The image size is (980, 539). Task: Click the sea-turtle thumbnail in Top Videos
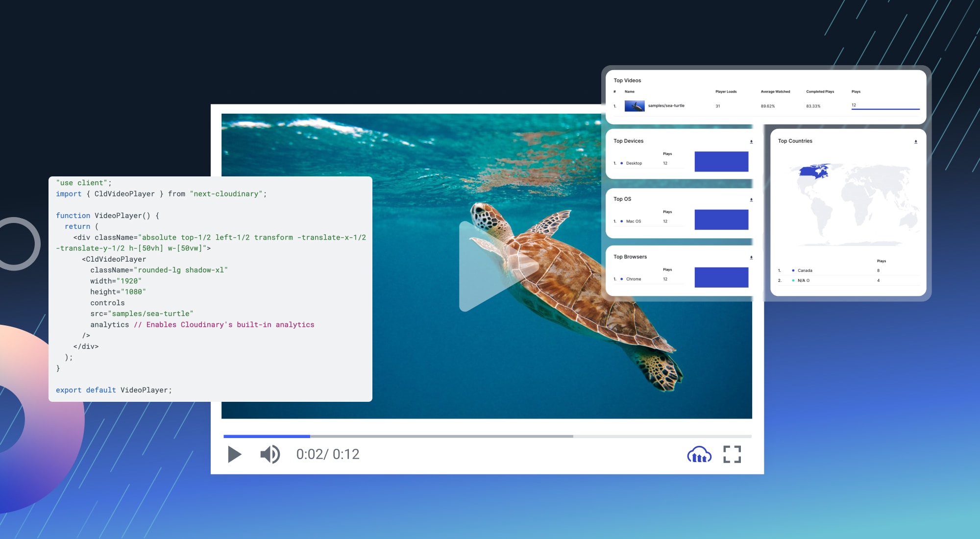tap(635, 105)
